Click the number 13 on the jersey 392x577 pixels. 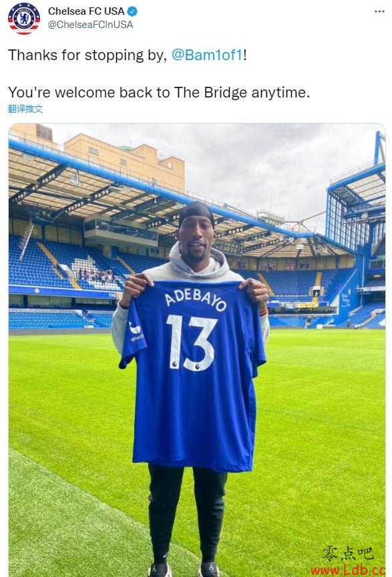pyautogui.click(x=192, y=343)
